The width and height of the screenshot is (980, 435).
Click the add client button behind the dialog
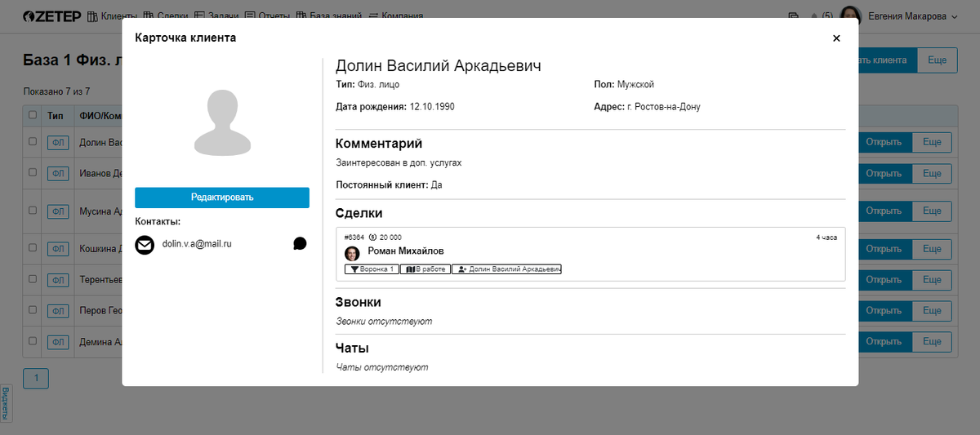[887, 60]
